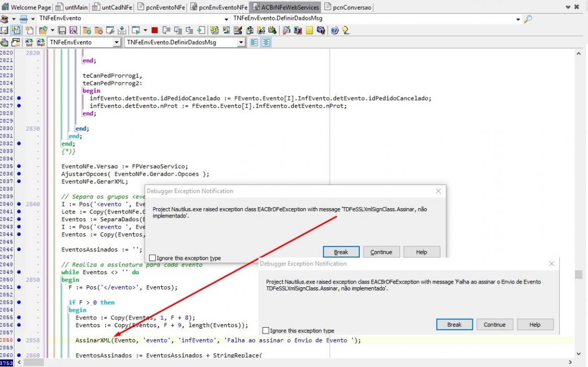Toggle breakpoint on line 2846 gutter dot

pyautogui.click(x=19, y=249)
